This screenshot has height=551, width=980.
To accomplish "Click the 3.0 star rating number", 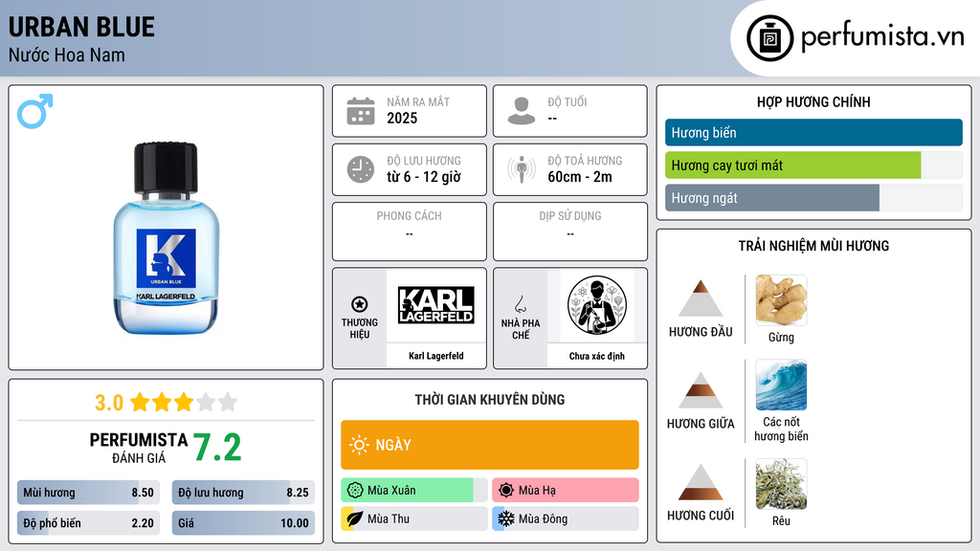I will click(109, 403).
